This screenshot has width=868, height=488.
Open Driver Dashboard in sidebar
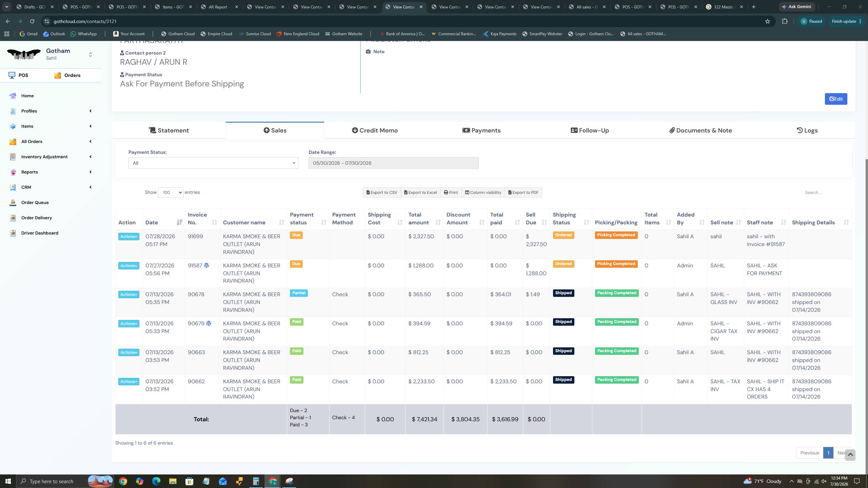click(40, 233)
